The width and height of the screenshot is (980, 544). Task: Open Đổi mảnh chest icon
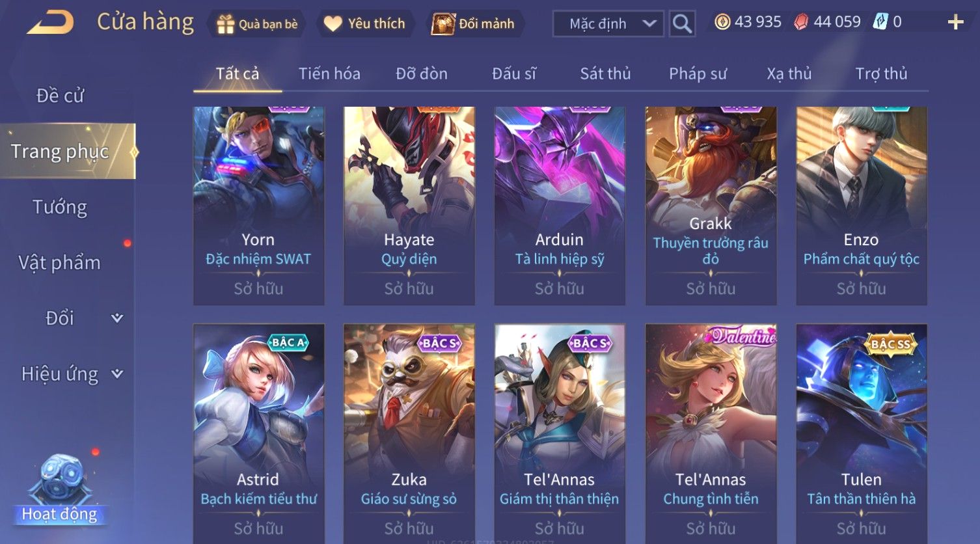tap(443, 23)
